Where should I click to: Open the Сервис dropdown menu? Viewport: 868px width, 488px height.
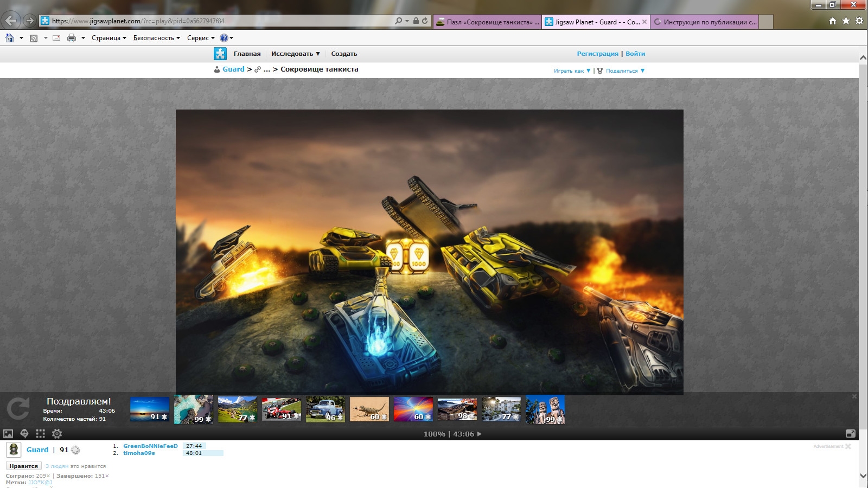201,38
